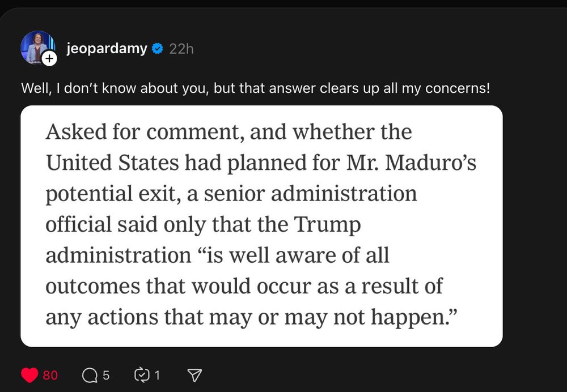Screen dimensions: 567x392
Task: Click the 5 replies count
Action: tap(105, 376)
